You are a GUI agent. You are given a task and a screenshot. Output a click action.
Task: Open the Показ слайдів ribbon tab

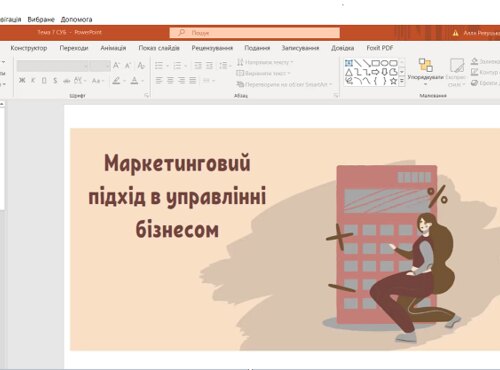pos(159,48)
